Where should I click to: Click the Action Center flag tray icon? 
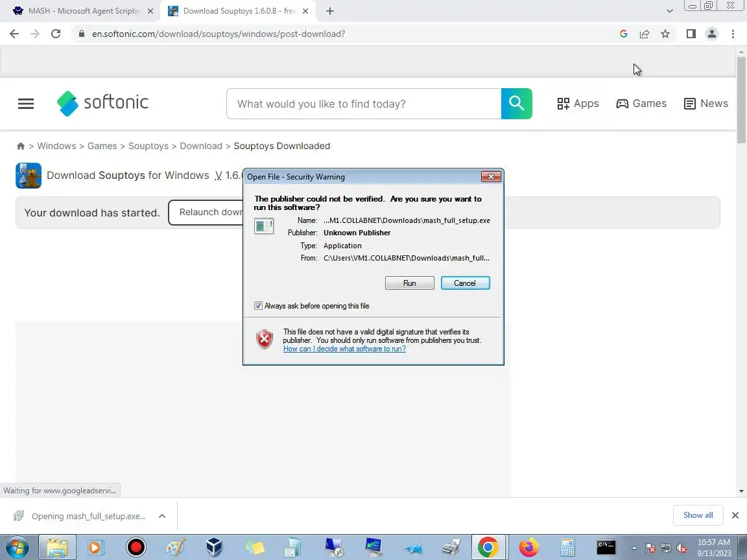click(650, 548)
